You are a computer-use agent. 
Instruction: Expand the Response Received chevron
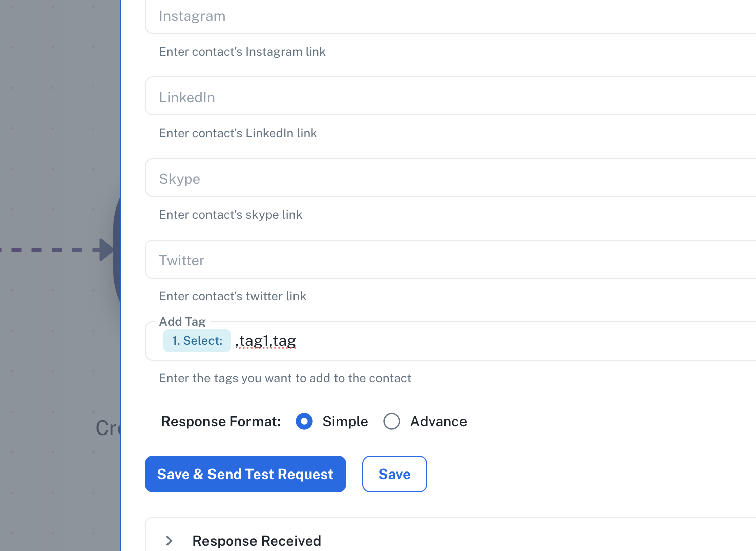(170, 541)
